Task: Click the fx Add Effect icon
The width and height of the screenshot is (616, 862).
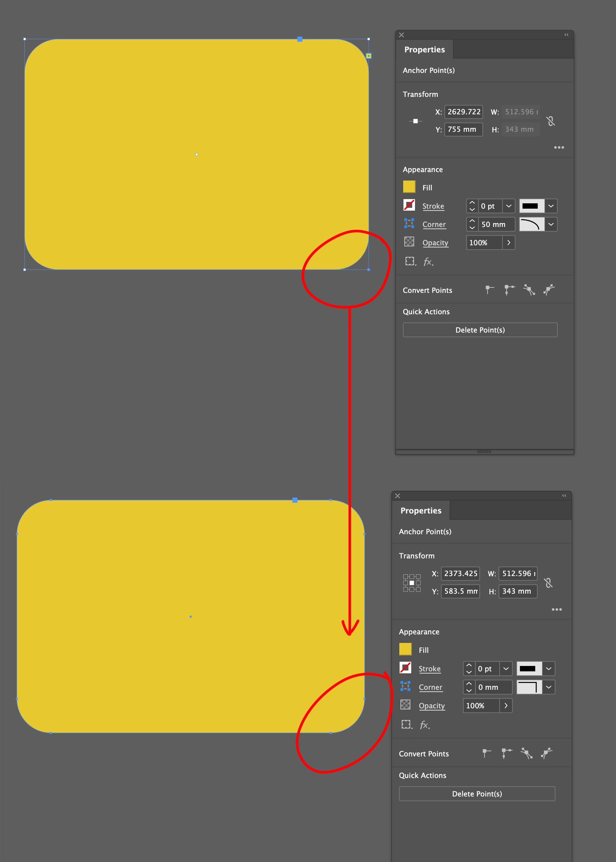Action: pos(428,262)
